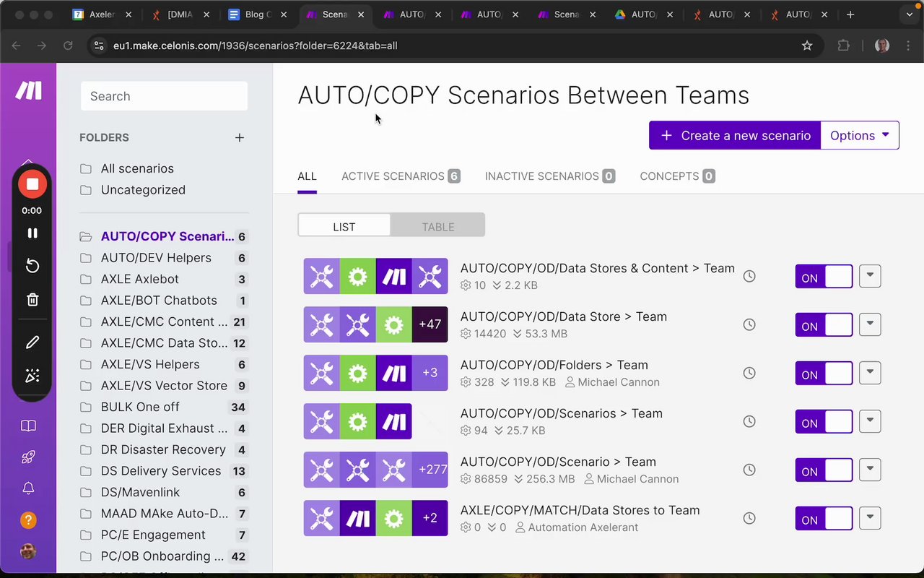Open row menu for AUTO/COPY/OD/Scenario > Team

click(870, 470)
